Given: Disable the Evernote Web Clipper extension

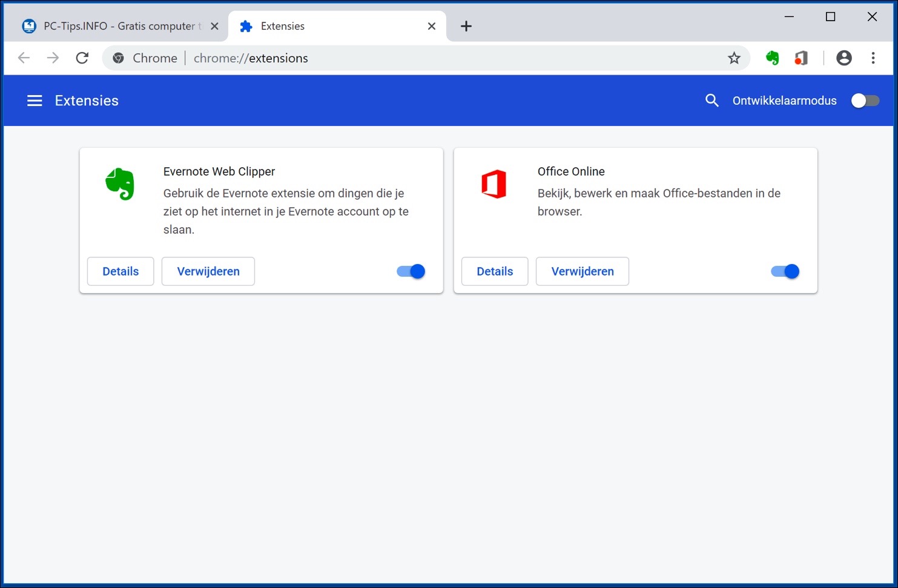Looking at the screenshot, I should 411,271.
